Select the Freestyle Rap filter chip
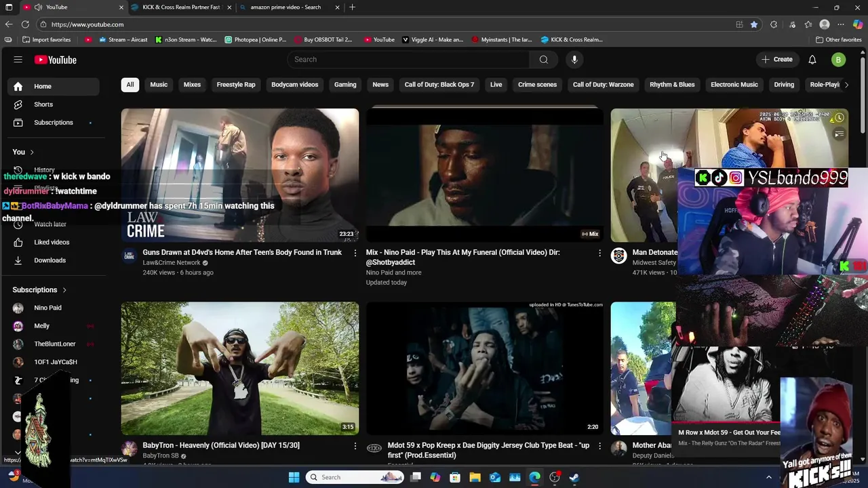The image size is (868, 488). (x=236, y=85)
